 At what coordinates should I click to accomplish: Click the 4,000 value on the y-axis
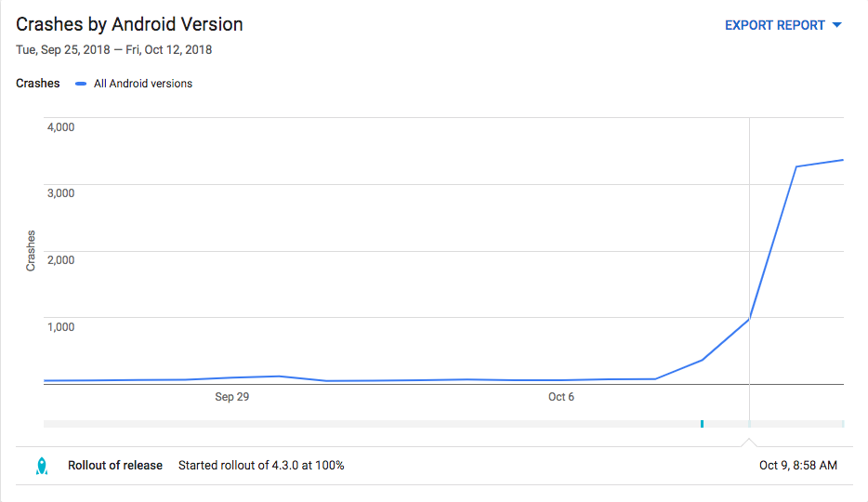pyautogui.click(x=60, y=126)
